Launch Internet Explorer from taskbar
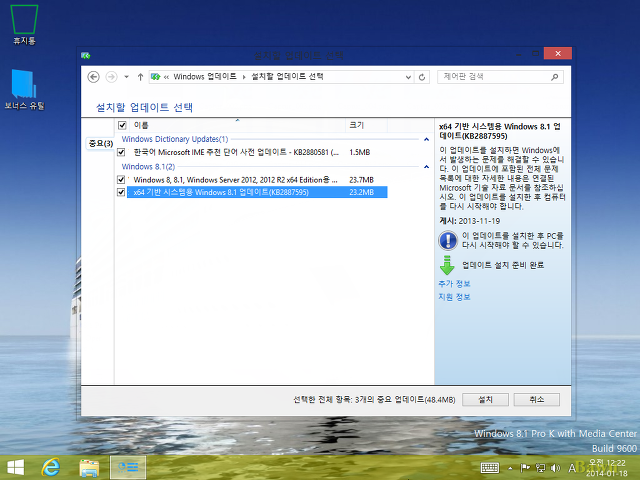 point(51,467)
